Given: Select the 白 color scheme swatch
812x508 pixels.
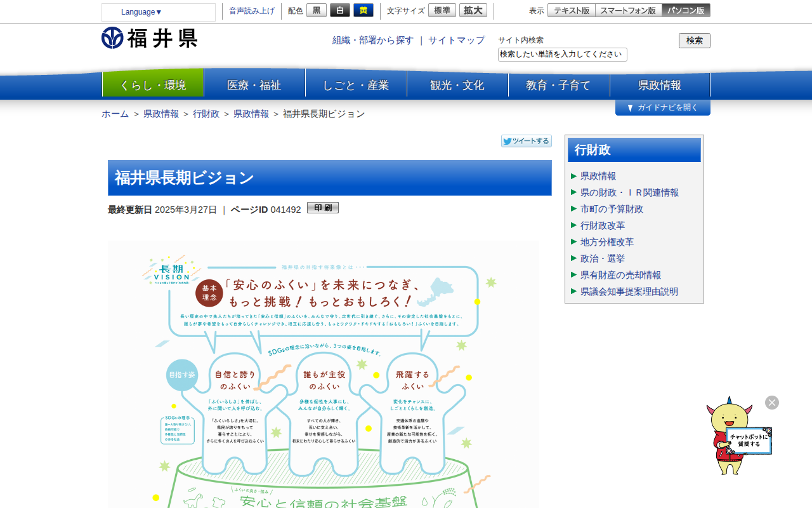Looking at the screenshot, I should pyautogui.click(x=340, y=10).
